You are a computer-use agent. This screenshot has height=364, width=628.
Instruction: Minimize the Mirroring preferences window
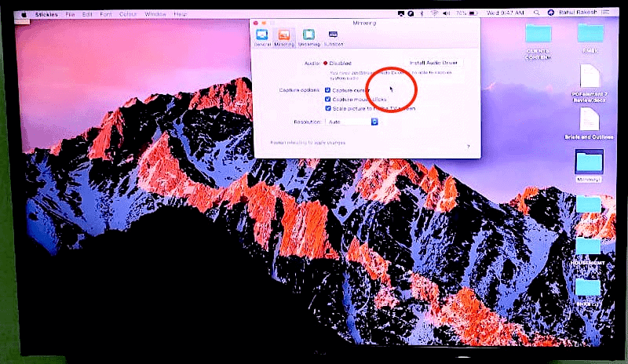264,23
